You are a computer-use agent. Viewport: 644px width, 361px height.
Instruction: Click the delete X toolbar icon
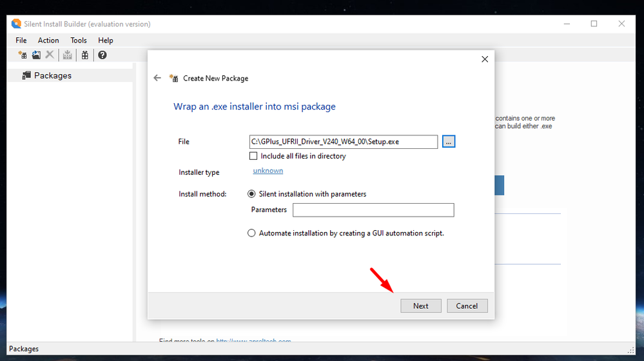point(50,55)
